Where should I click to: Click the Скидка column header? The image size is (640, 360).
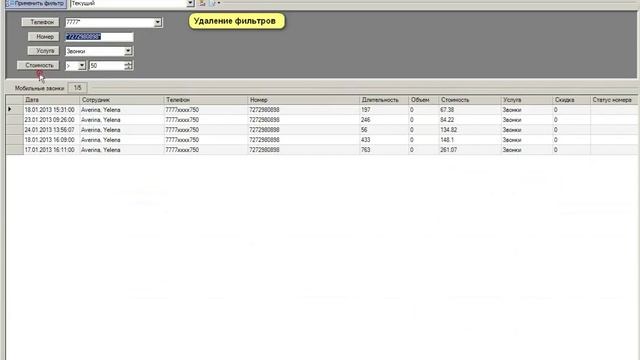[571, 100]
